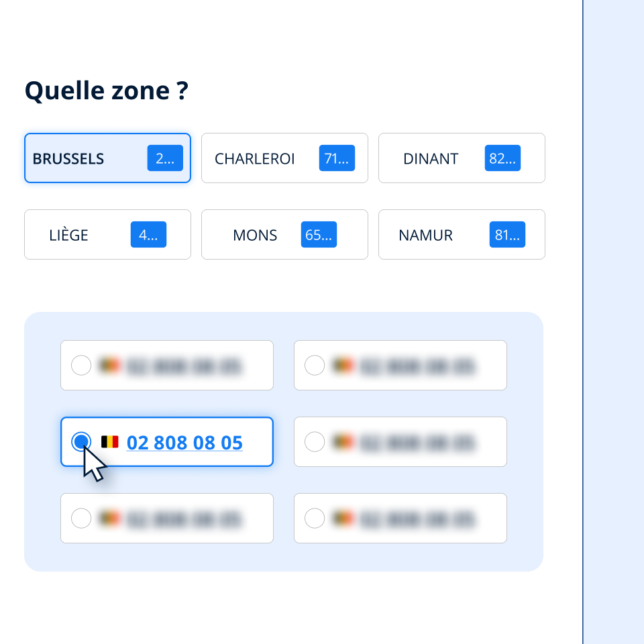Click the flag icon in the top-left phone option
This screenshot has width=644, height=644.
click(109, 365)
